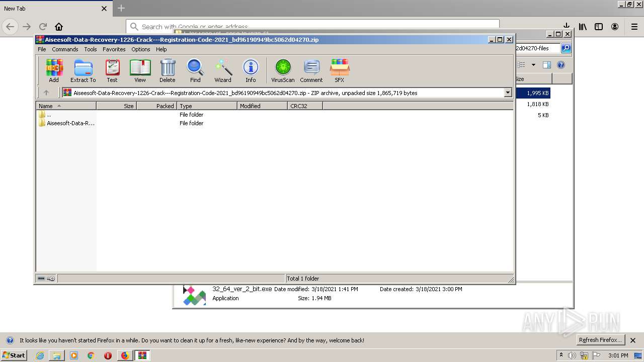644x362 pixels.
Task: Open Explorer help question mark icon
Action: tap(561, 65)
